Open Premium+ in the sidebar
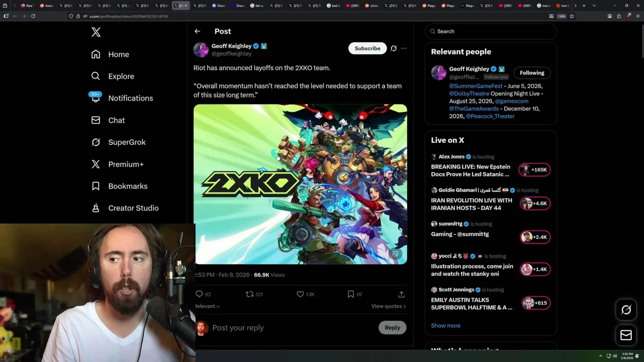Image resolution: width=644 pixels, height=362 pixels. (117, 164)
